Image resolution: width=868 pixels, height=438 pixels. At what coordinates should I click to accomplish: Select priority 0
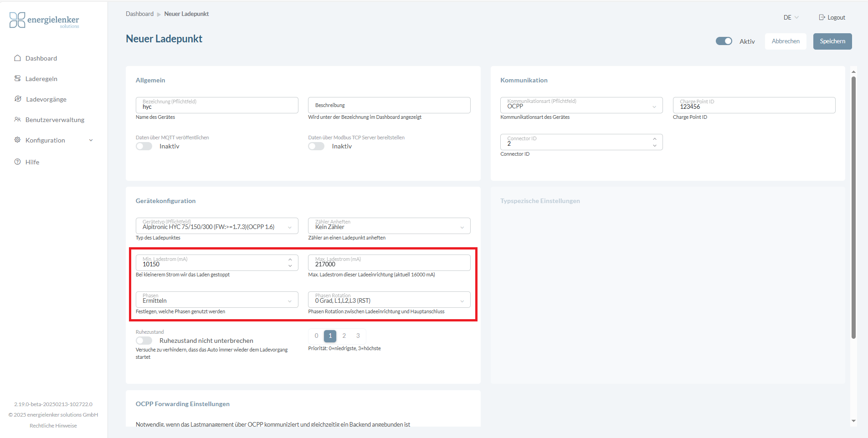point(316,336)
